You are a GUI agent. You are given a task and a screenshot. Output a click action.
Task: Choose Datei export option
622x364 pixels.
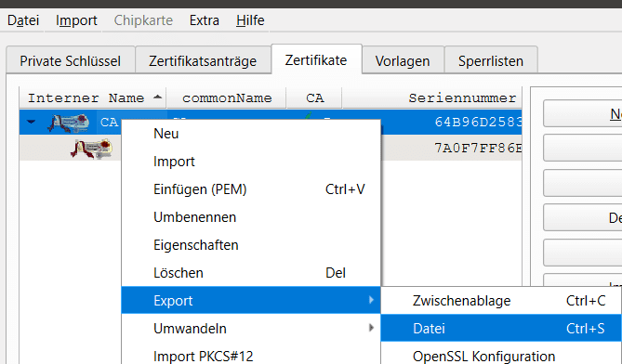501,328
